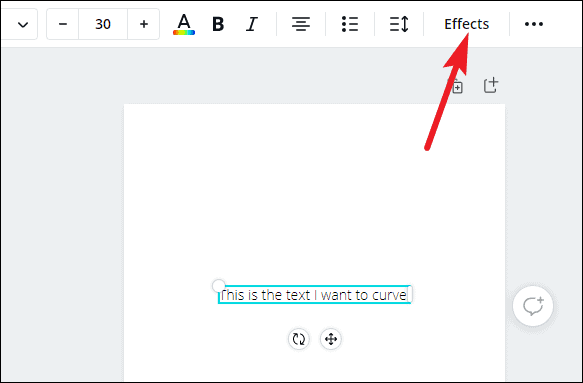Add a new page
This screenshot has width=583, height=383.
(x=491, y=86)
